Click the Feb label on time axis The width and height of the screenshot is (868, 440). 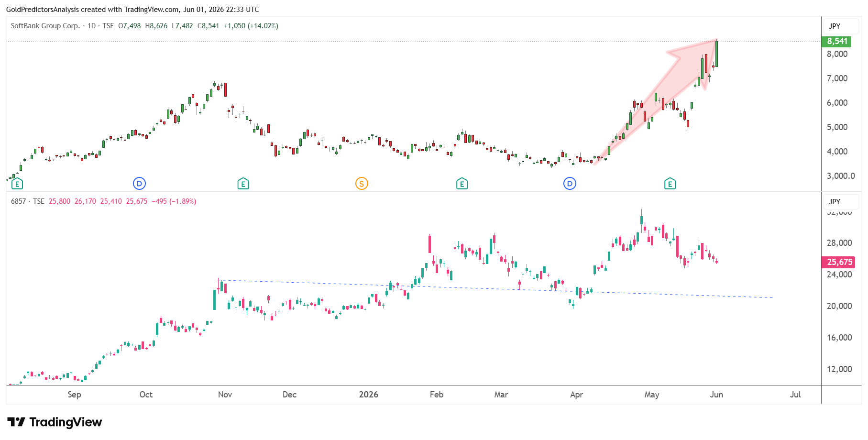[x=437, y=395]
